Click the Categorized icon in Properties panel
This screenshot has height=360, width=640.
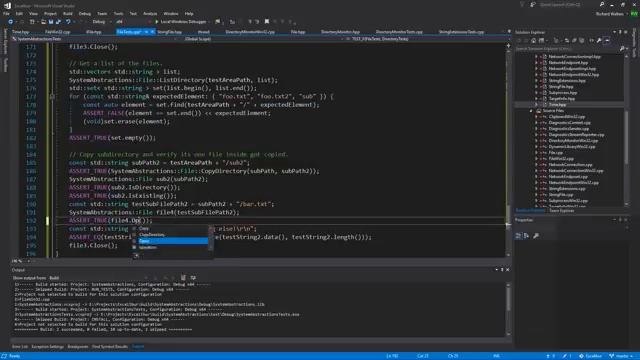(x=518, y=236)
